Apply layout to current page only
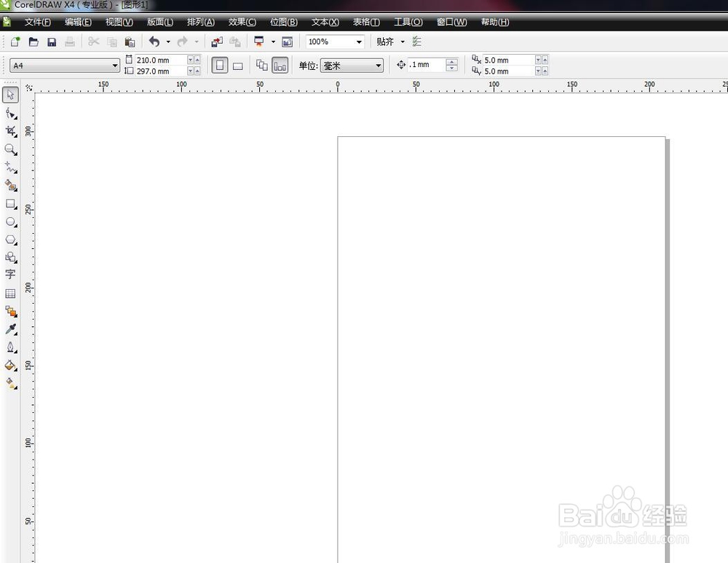The height and width of the screenshot is (563, 728). tap(280, 66)
